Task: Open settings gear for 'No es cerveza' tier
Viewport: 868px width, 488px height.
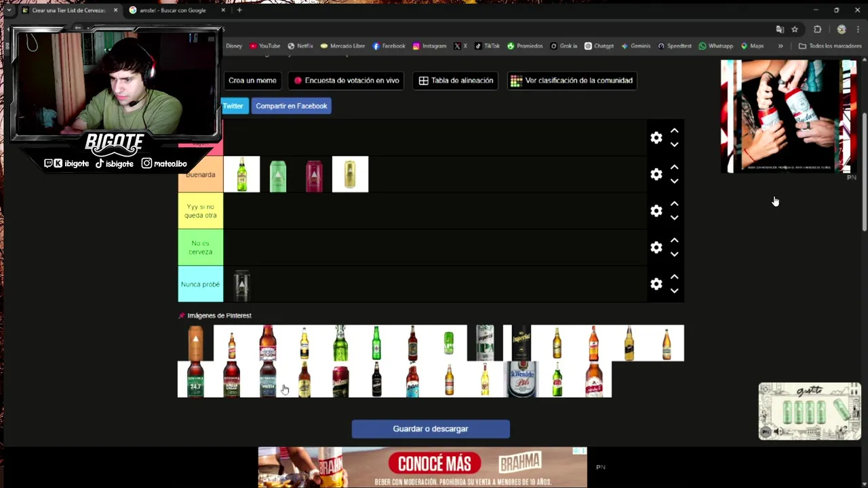Action: pos(656,247)
